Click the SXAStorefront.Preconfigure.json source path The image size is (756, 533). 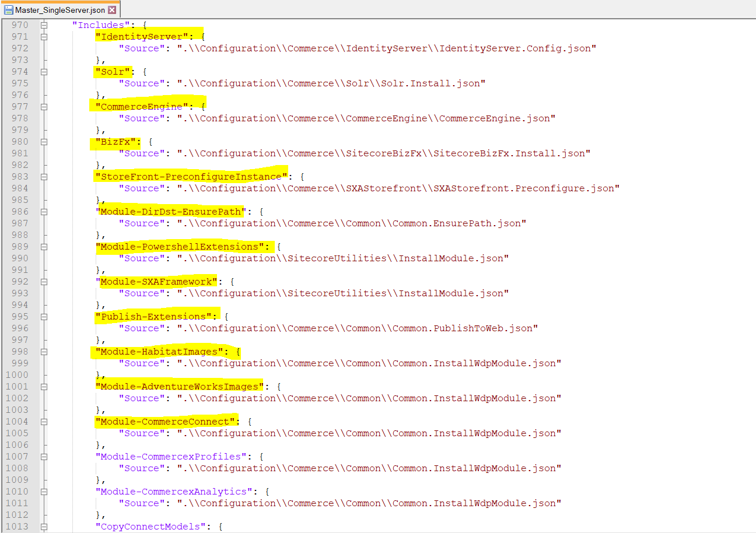[398, 188]
